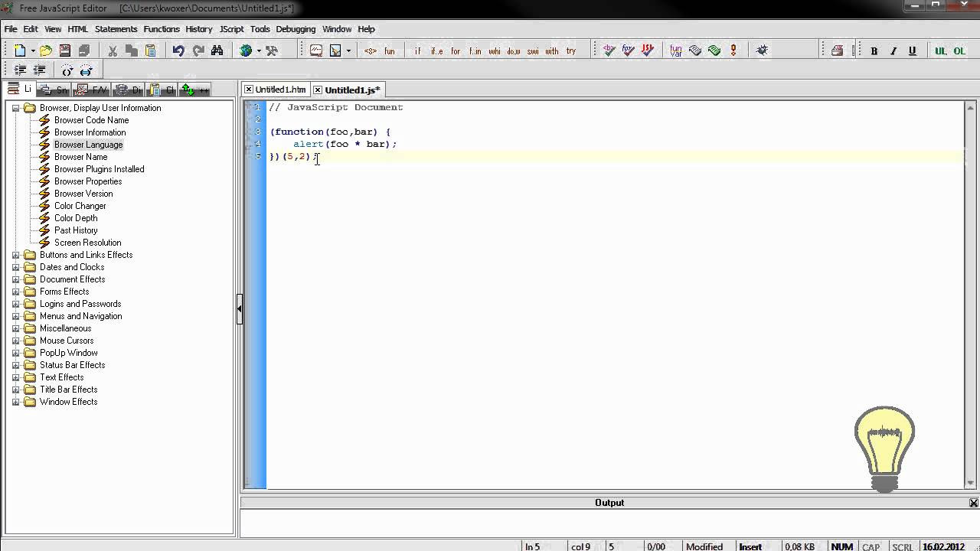This screenshot has height=551, width=980.
Task: Insert an 'if' statement
Action: pos(417,51)
